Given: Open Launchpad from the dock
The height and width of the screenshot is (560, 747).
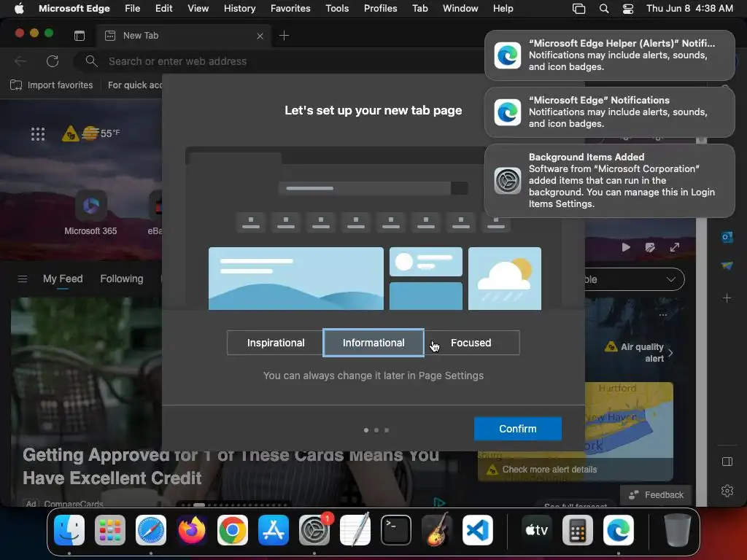Looking at the screenshot, I should (x=110, y=530).
